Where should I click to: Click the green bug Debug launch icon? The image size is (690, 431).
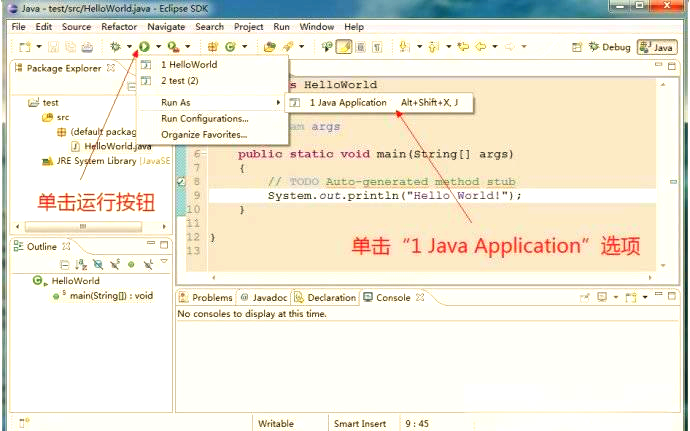(x=115, y=46)
